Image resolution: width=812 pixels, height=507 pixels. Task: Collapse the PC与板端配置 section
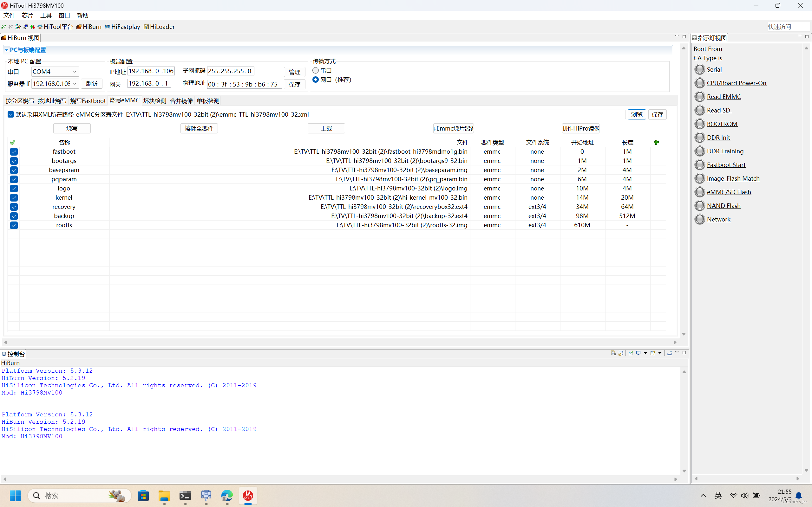[6, 50]
